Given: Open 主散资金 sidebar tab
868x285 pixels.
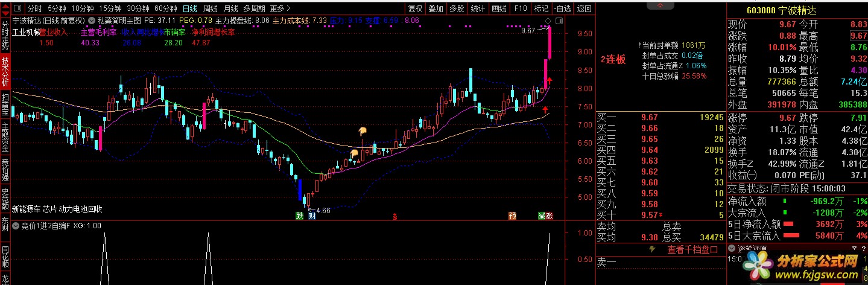Looking at the screenshot, I should coord(5,138).
